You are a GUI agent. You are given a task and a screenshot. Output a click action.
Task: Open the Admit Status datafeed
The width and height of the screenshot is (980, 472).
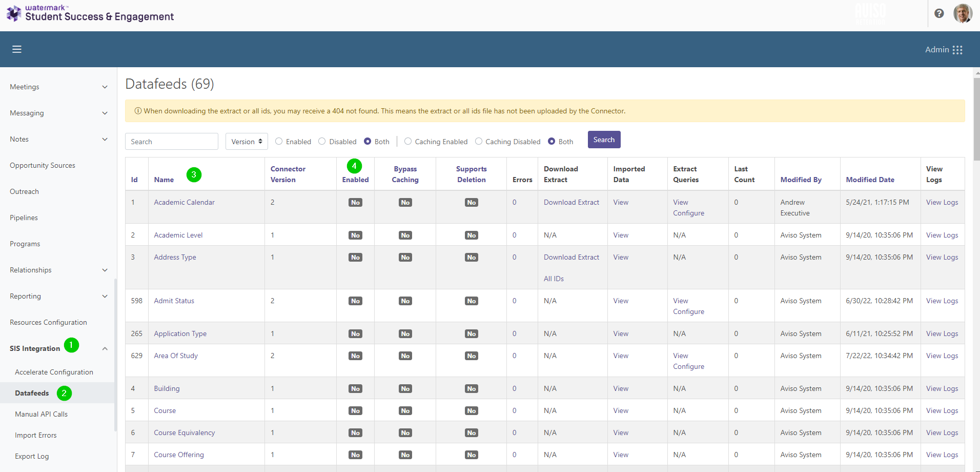[174, 301]
